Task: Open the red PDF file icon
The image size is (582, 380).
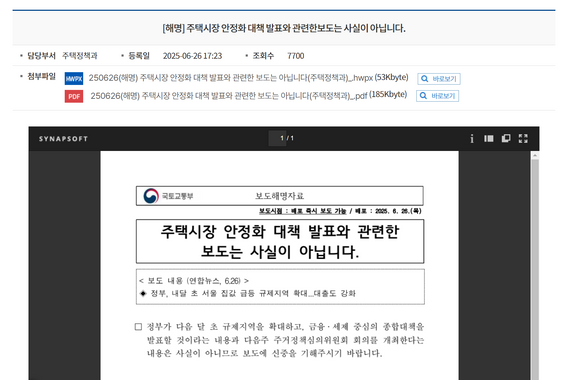Action: (74, 96)
